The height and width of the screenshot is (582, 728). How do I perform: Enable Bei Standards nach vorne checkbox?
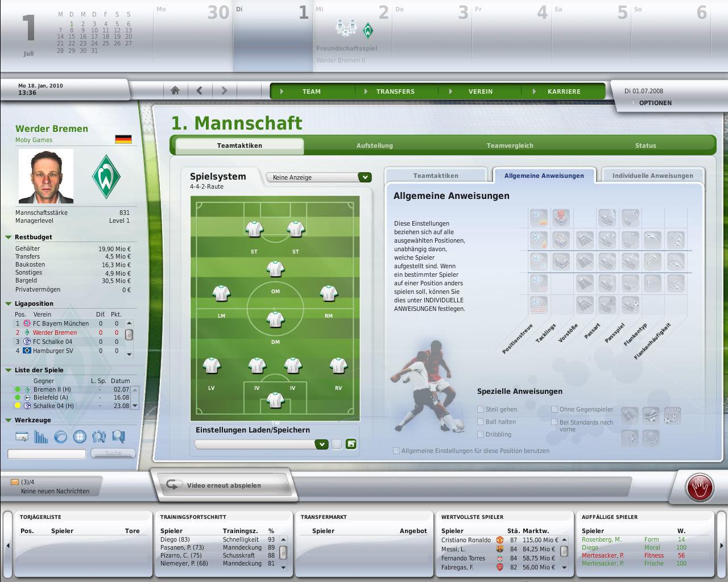(555, 422)
